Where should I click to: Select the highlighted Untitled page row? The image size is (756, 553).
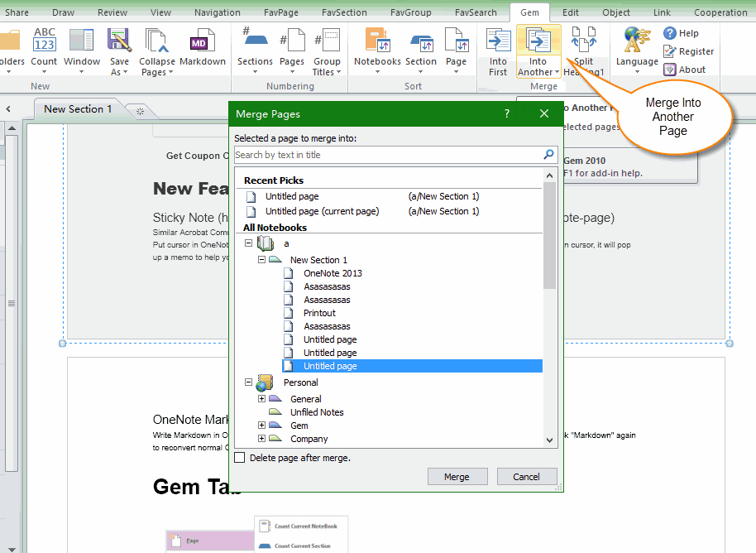[412, 366]
